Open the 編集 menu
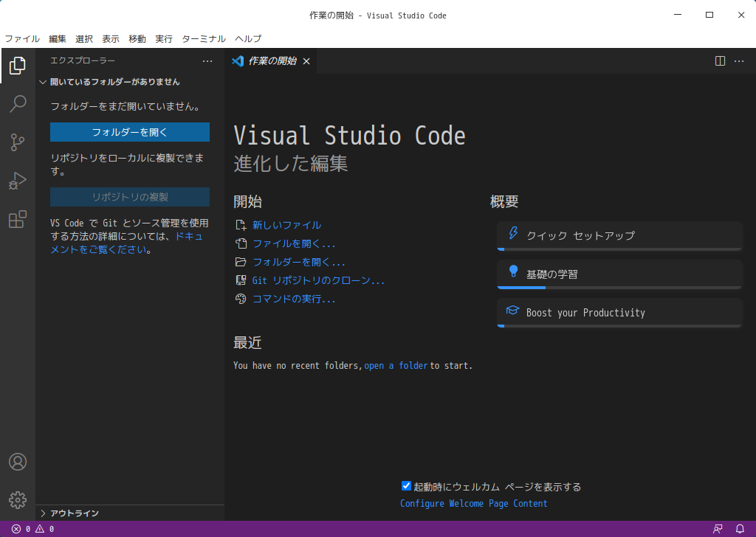756x537 pixels. pyautogui.click(x=58, y=39)
